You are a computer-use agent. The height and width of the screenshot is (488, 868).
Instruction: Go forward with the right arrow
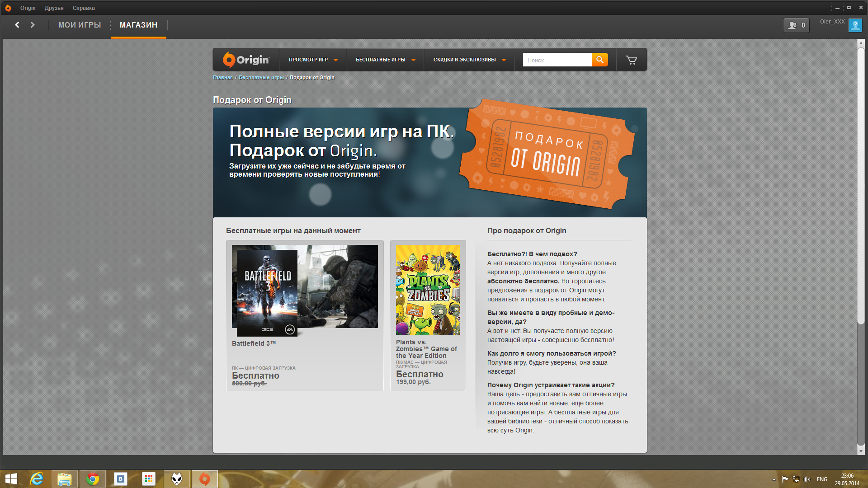[33, 25]
